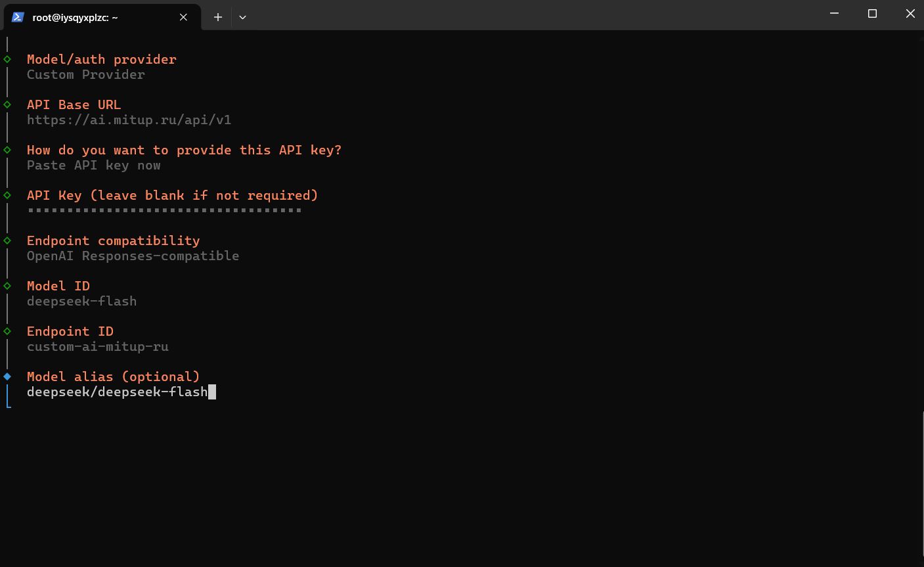
Task: Close the terminal window
Action: tap(910, 13)
